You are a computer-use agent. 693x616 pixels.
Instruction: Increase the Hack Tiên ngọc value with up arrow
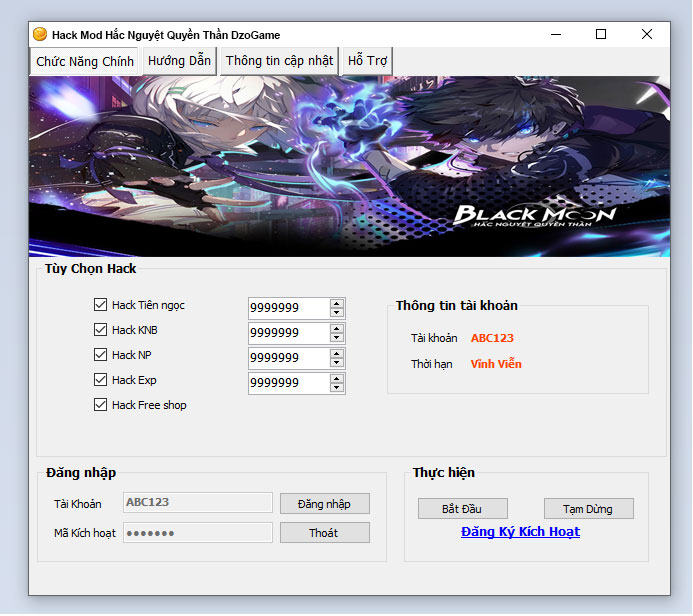pyautogui.click(x=337, y=303)
